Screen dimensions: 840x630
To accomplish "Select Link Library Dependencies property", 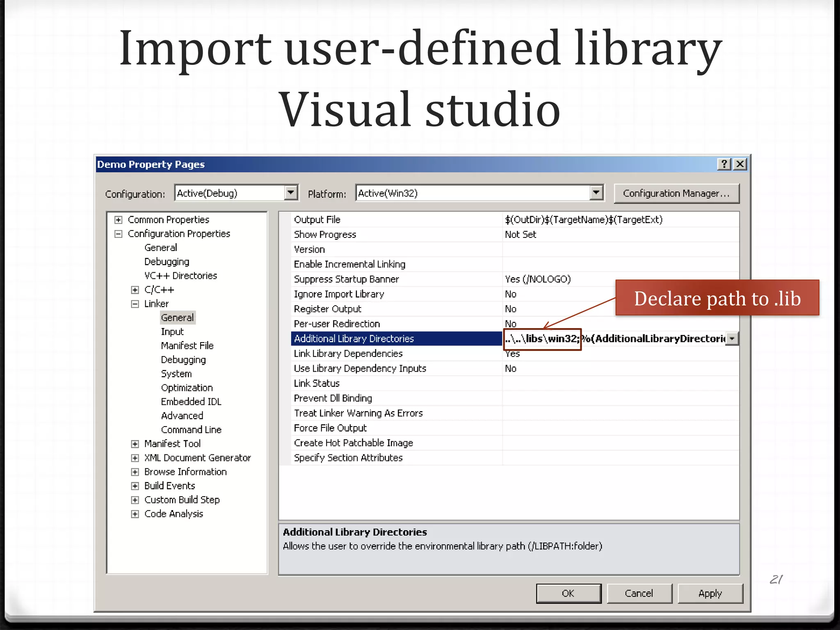I will (396, 354).
